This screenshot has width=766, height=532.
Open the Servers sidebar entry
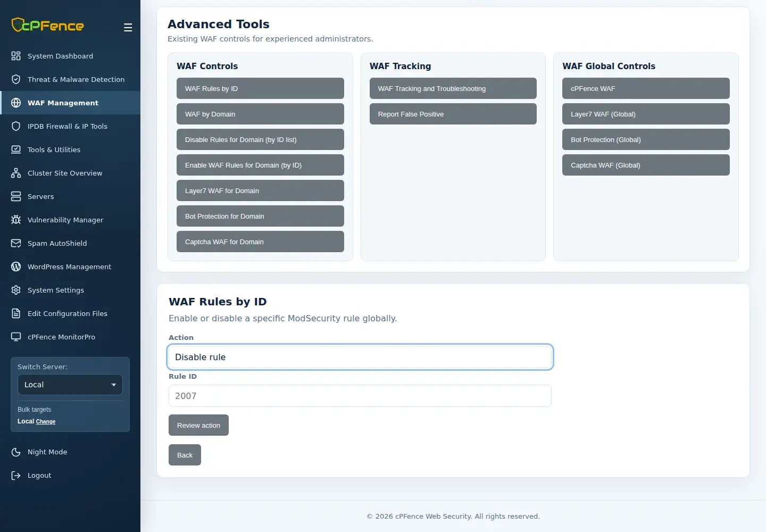coord(70,196)
